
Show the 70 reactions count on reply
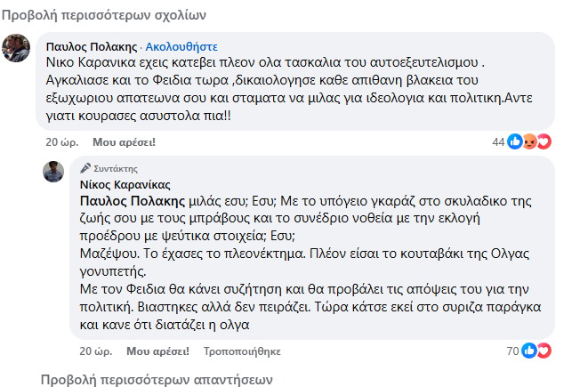click(x=511, y=350)
